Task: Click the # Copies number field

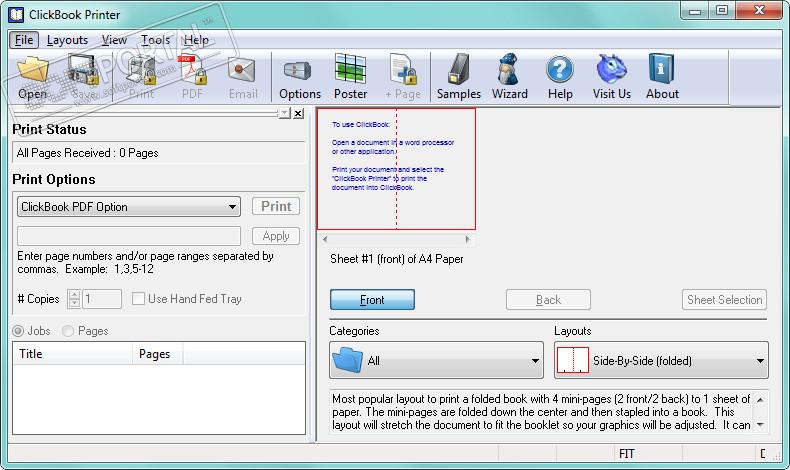Action: pyautogui.click(x=102, y=299)
